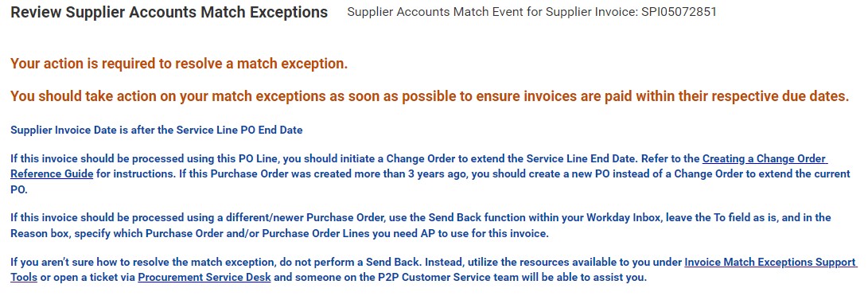The height and width of the screenshot is (300, 868).
Task: Open the Procurement Service Desk link
Action: click(204, 277)
